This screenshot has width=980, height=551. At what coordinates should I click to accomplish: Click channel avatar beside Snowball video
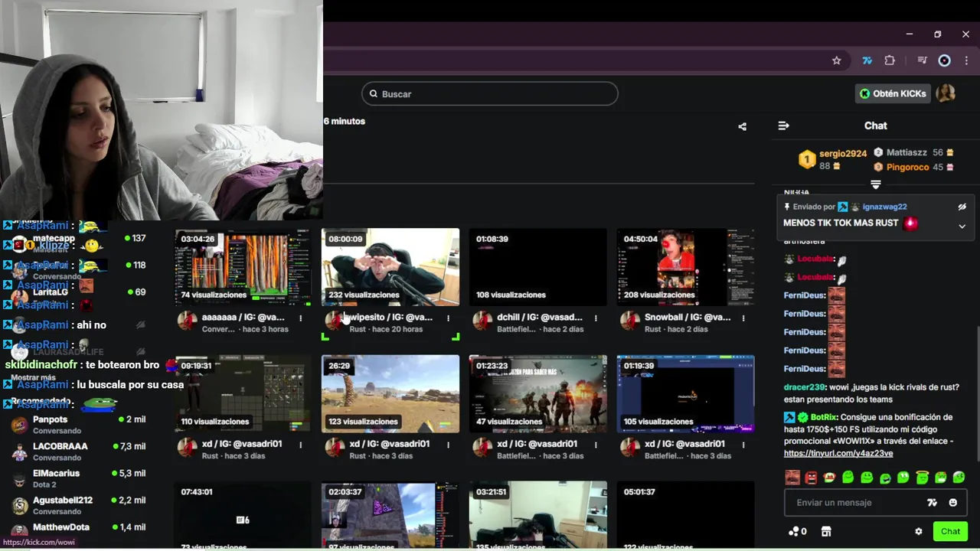[629, 321]
